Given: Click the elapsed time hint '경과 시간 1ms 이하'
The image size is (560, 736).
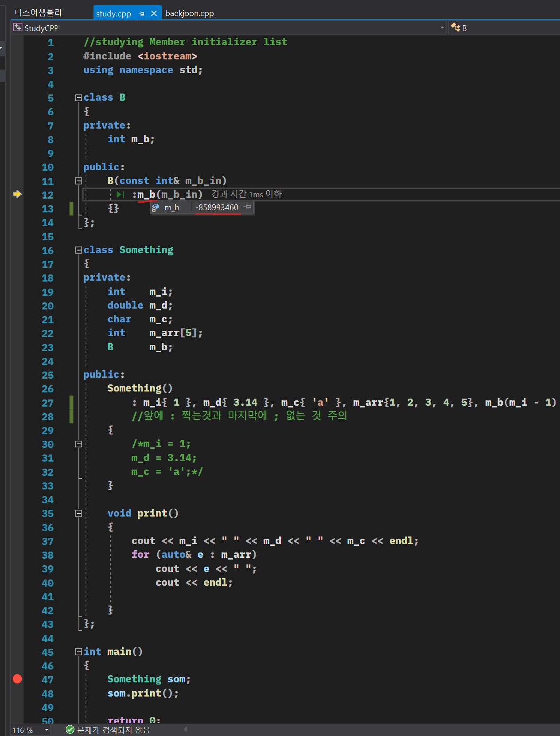Looking at the screenshot, I should coord(246,194).
